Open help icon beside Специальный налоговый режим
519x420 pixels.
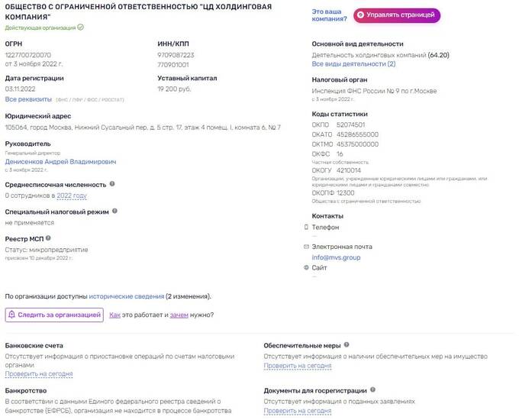pos(114,211)
